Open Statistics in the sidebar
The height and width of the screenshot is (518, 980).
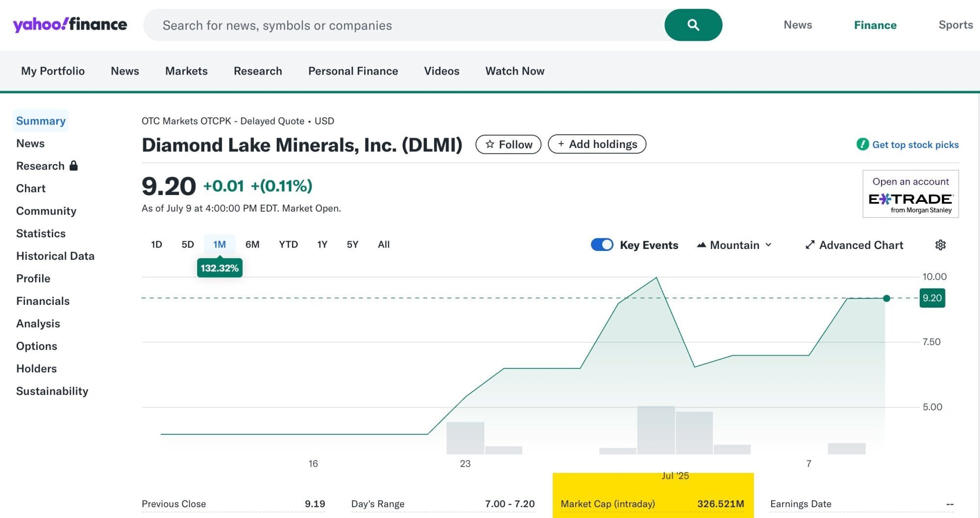[41, 233]
